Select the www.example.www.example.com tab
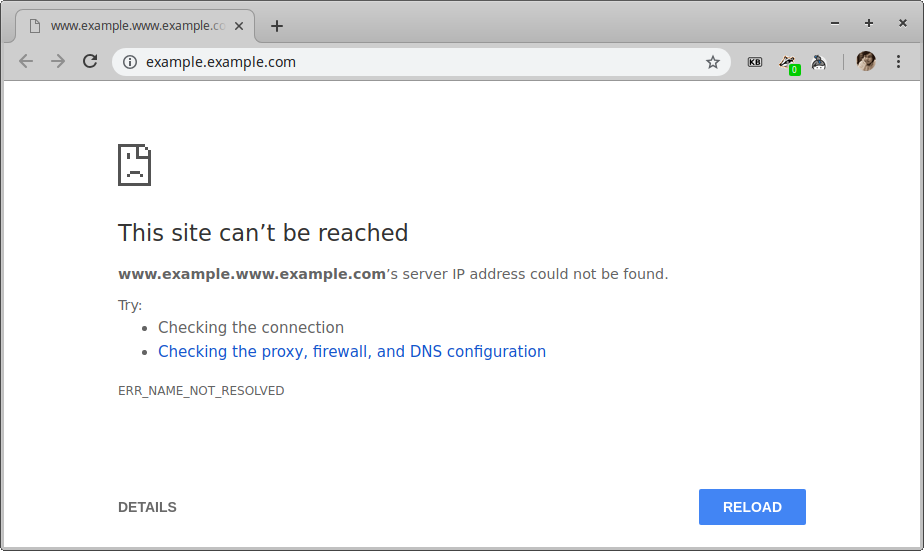The height and width of the screenshot is (551, 924). click(136, 26)
